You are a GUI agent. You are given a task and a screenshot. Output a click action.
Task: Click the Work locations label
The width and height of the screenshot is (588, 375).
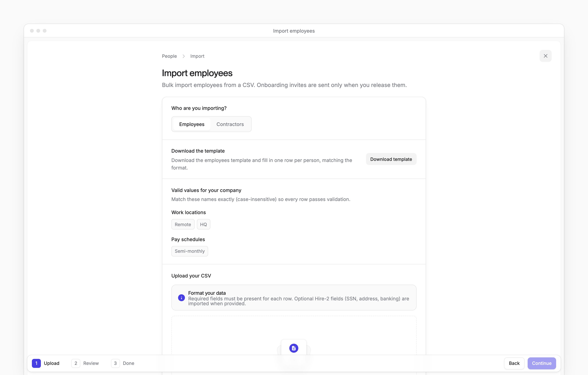pos(188,212)
